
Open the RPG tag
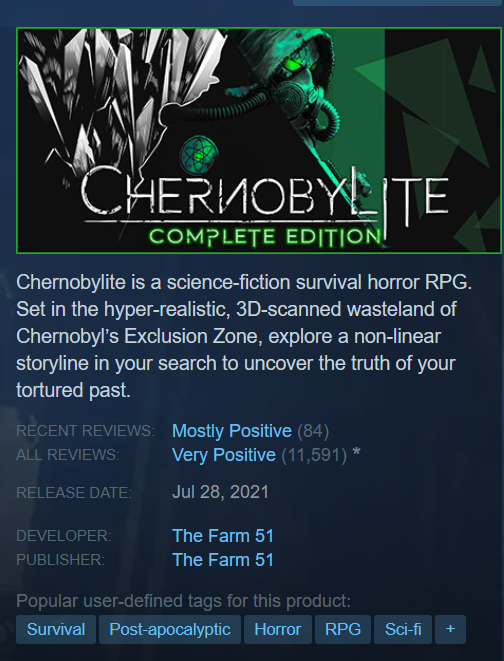343,629
